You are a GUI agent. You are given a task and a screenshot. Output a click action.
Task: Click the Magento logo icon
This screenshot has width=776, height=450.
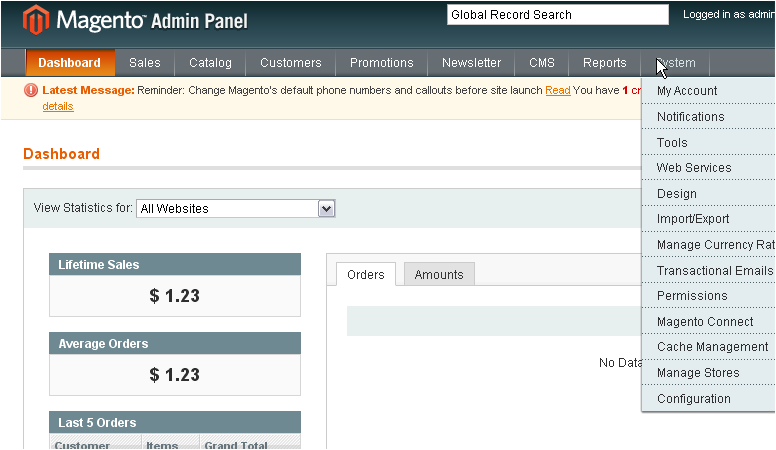click(x=36, y=19)
